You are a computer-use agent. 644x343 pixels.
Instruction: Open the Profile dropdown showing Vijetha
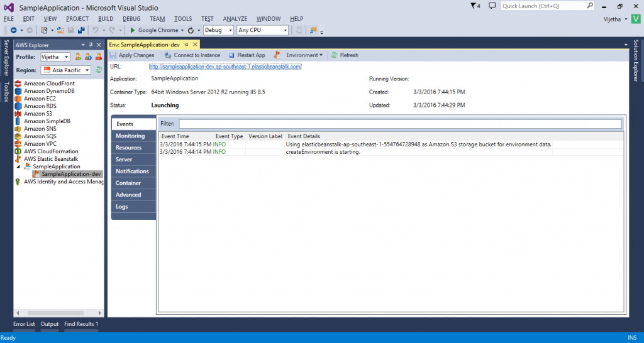point(55,57)
